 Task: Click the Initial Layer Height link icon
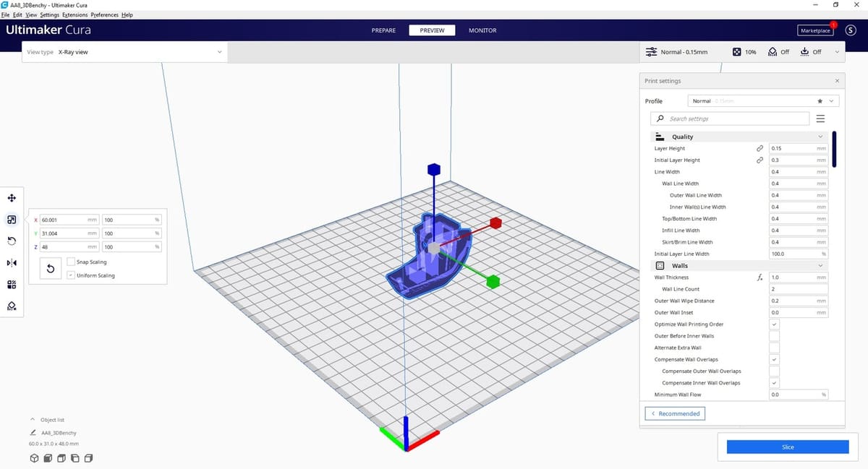pyautogui.click(x=759, y=160)
